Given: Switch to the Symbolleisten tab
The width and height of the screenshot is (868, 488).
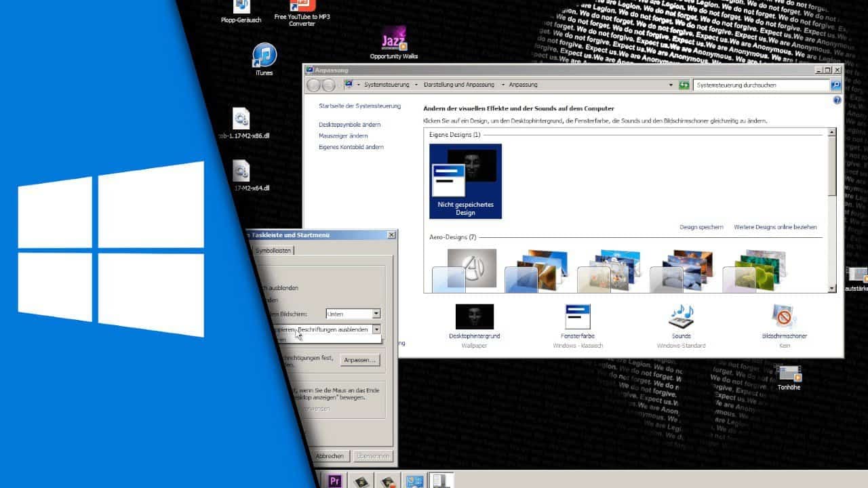Looking at the screenshot, I should (x=275, y=251).
